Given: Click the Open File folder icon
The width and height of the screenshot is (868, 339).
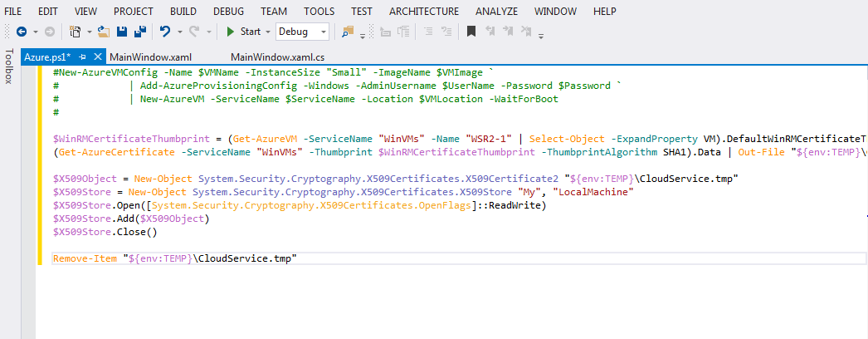Looking at the screenshot, I should (103, 32).
